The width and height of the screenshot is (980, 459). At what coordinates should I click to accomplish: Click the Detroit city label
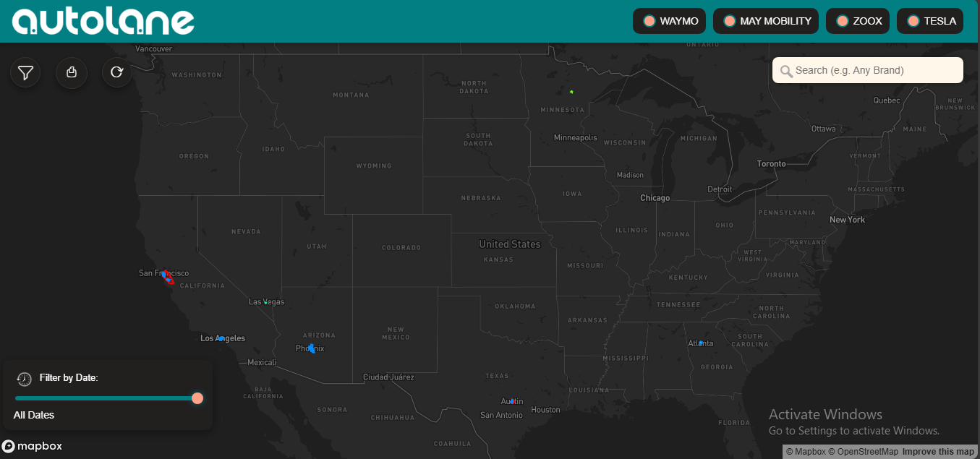click(x=720, y=189)
